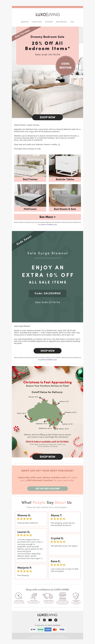Open the Mattresses product image
Image resolution: width=95 pixels, height=644 pixels.
[x=30, y=195]
